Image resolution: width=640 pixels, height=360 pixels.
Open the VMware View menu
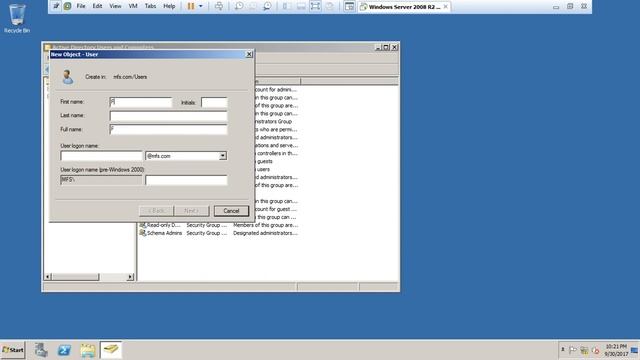(x=115, y=6)
